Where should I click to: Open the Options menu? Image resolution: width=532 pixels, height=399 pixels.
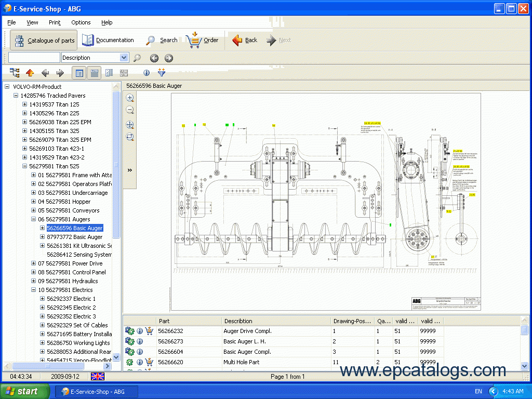pos(81,22)
